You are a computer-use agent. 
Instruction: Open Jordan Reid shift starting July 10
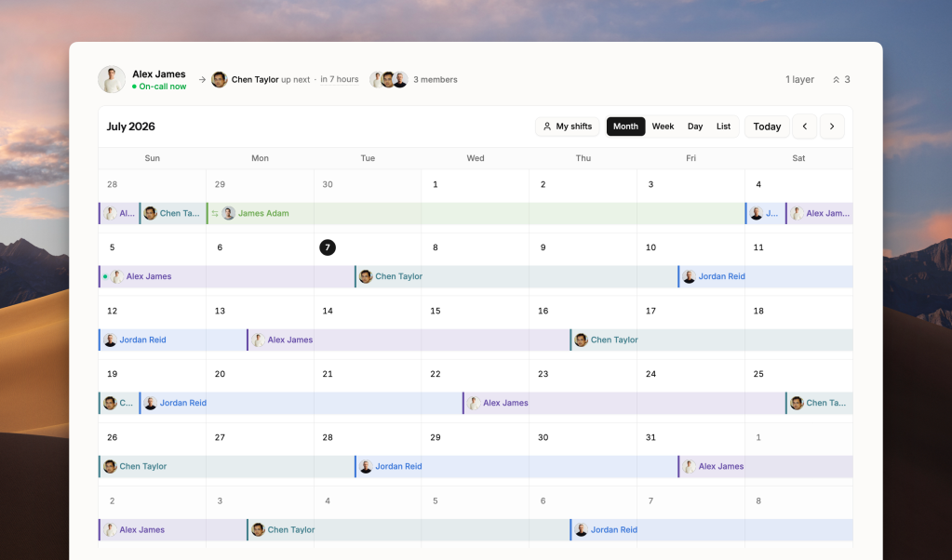click(765, 276)
